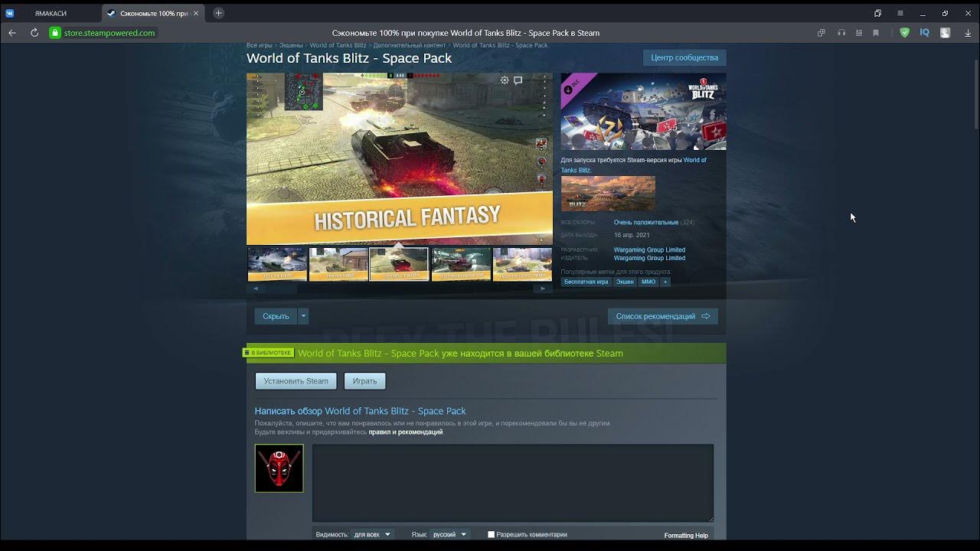Click the bookmark icon in address bar
This screenshot has width=980, height=551.
(x=876, y=33)
